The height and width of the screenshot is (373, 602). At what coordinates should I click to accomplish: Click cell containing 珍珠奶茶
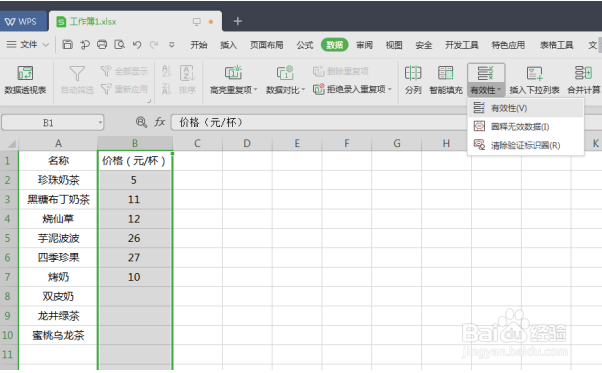pos(58,180)
